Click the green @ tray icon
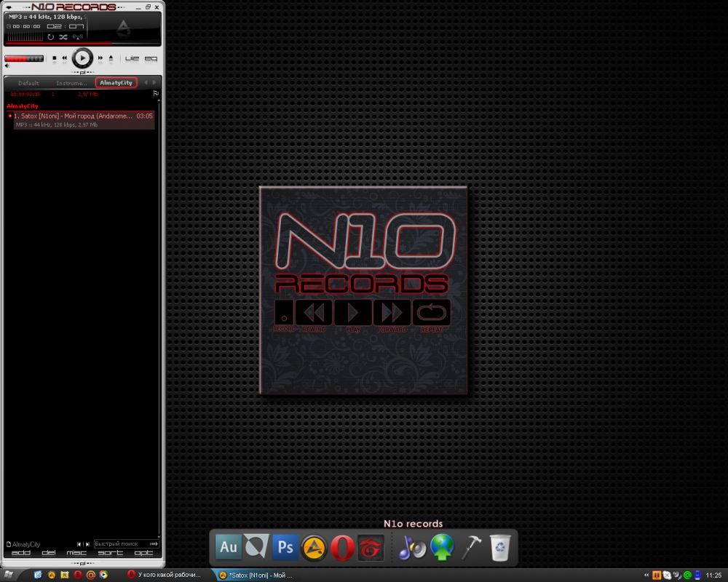Viewport: 728px width, 582px height. point(688,575)
